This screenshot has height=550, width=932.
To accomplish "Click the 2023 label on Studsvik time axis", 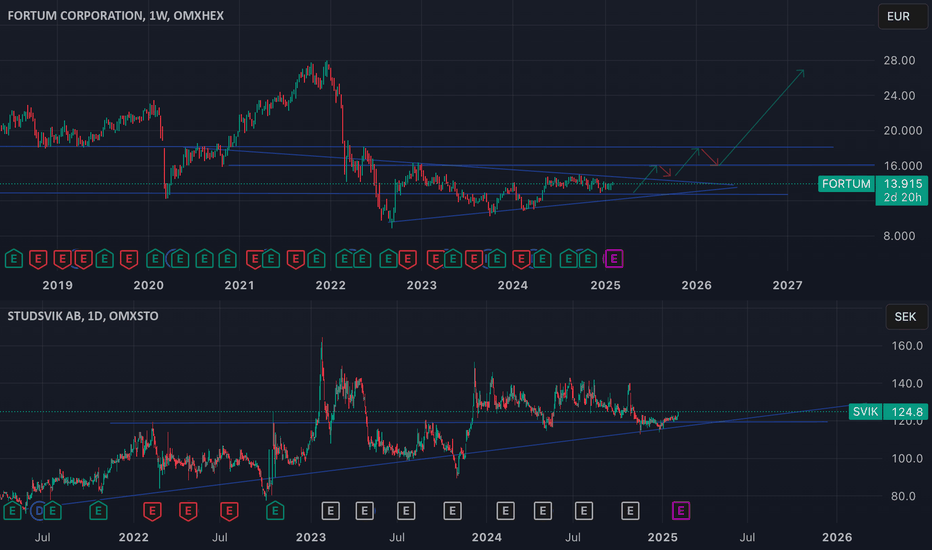I will pos(311,538).
